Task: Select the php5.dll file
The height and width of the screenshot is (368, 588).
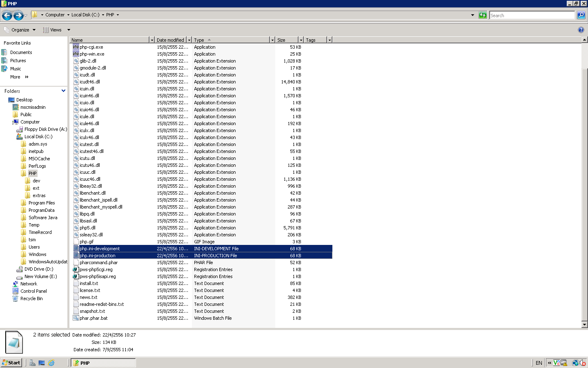Action: click(x=87, y=228)
